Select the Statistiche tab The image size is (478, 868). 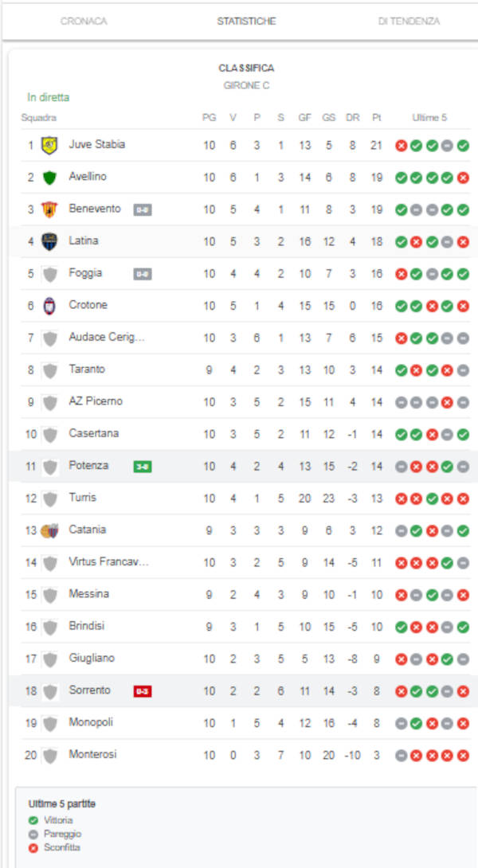pos(246,22)
